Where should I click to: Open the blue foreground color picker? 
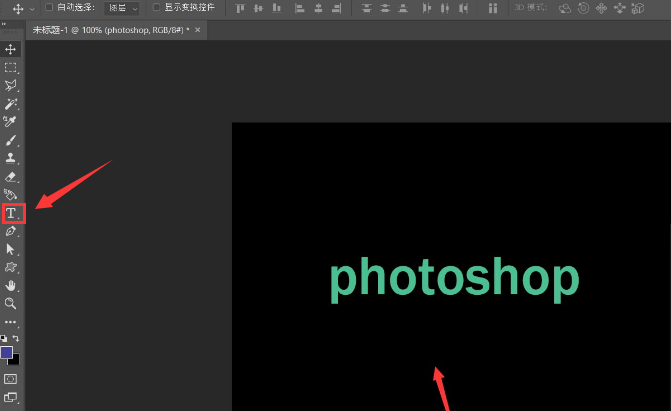click(6, 352)
